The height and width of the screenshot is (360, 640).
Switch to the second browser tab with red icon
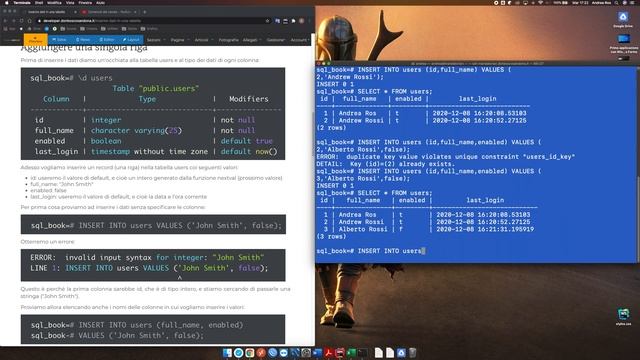tap(109, 12)
